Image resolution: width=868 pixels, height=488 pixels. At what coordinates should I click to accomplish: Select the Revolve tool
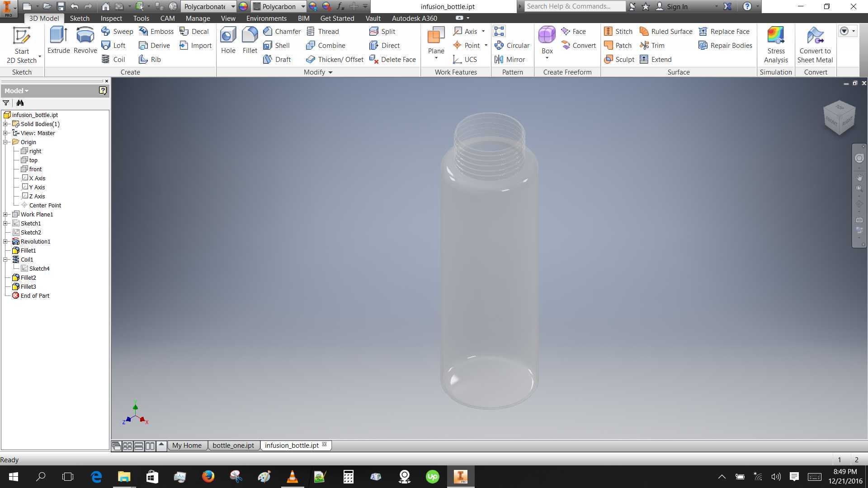pos(85,40)
